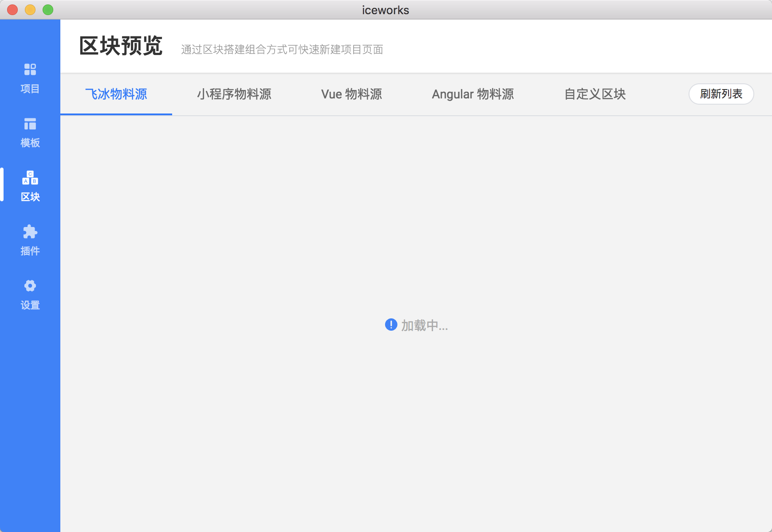The image size is (772, 532).
Task: Open the 项目 (Projects) sidebar icon
Action: [30, 70]
